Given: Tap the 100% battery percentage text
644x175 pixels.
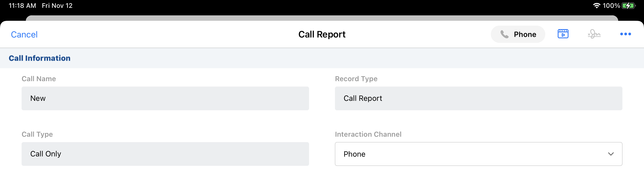Looking at the screenshot, I should coord(611,6).
